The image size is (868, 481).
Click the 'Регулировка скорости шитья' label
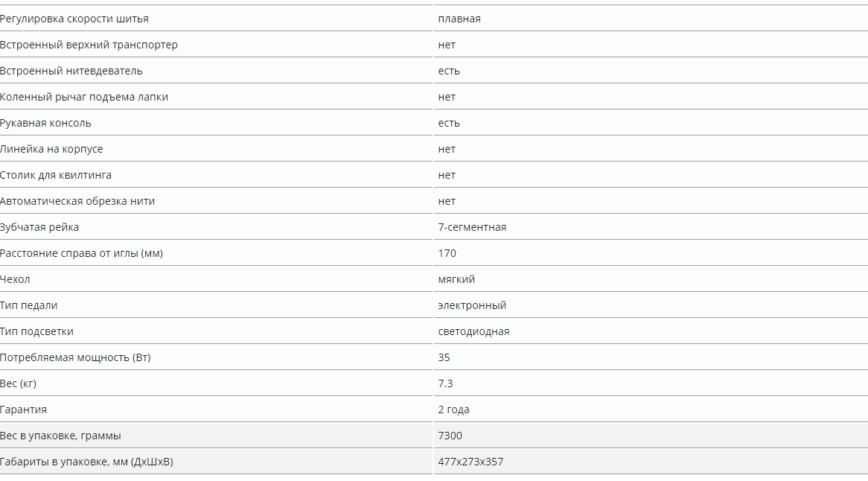[74, 19]
